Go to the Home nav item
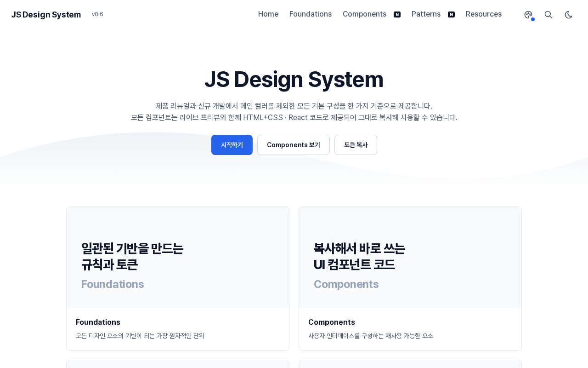This screenshot has height=368, width=588. point(268,14)
